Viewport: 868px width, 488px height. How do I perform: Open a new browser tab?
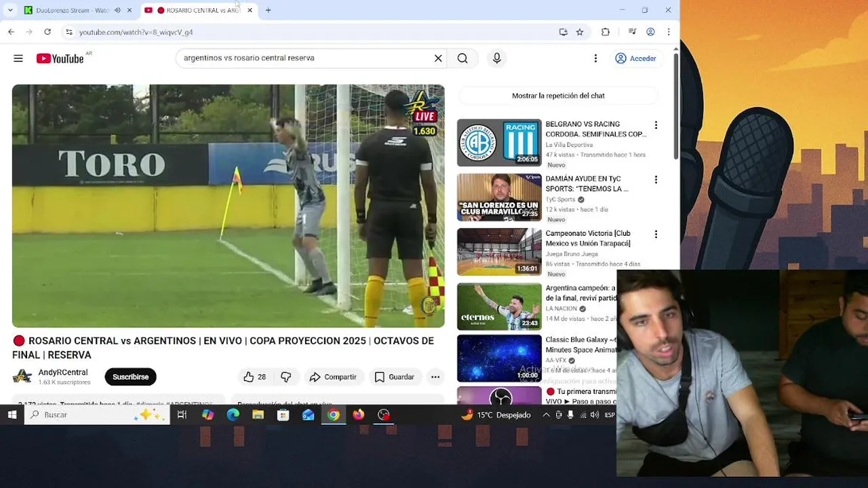(269, 10)
